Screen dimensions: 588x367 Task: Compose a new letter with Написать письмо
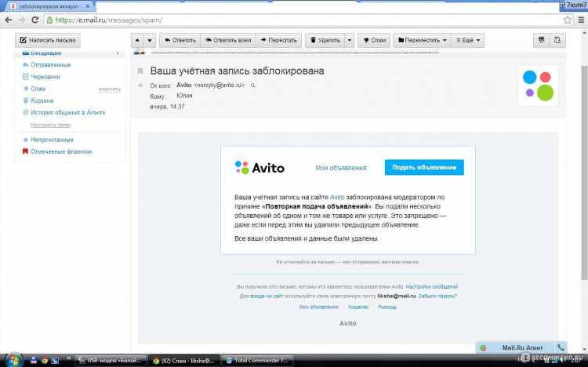pos(48,40)
